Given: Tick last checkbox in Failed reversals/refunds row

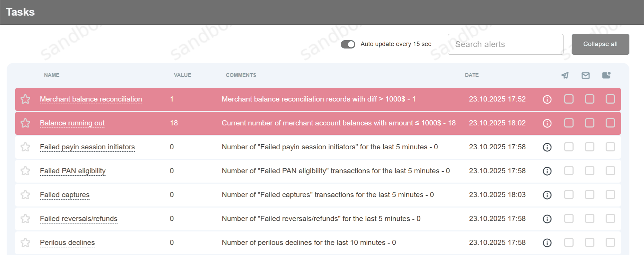Looking at the screenshot, I should click(x=610, y=219).
